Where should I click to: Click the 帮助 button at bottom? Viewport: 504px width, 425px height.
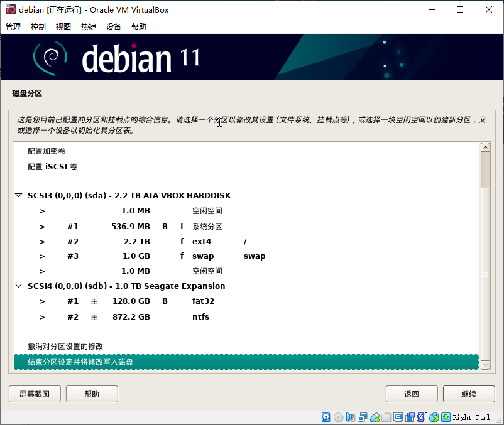click(x=92, y=394)
